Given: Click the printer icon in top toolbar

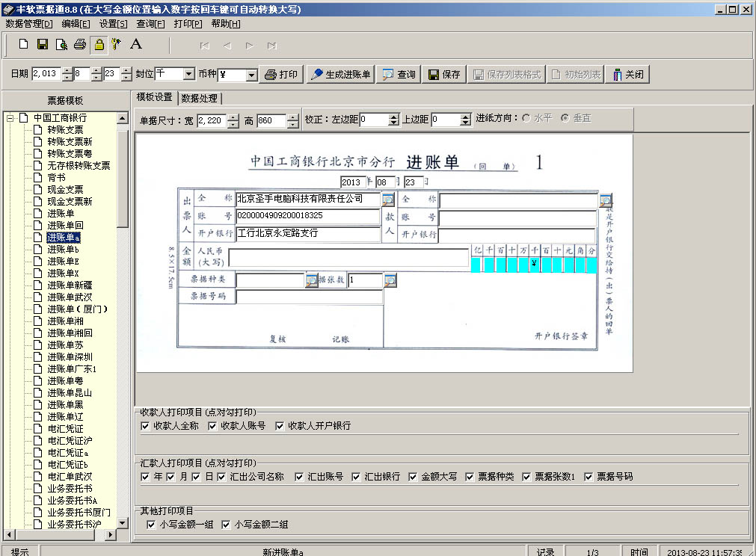Looking at the screenshot, I should (80, 44).
